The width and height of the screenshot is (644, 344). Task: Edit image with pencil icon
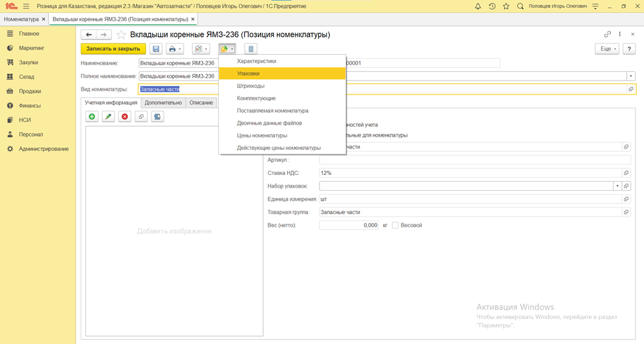point(108,117)
